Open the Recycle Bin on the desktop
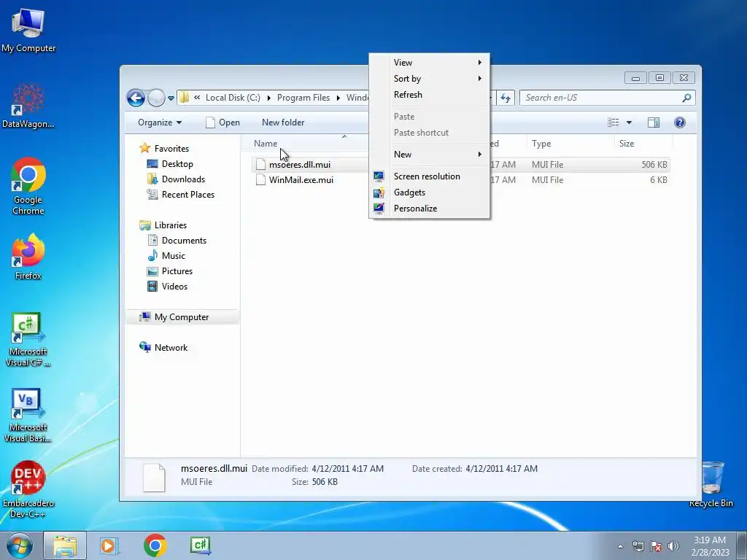The image size is (747, 560). [x=711, y=484]
